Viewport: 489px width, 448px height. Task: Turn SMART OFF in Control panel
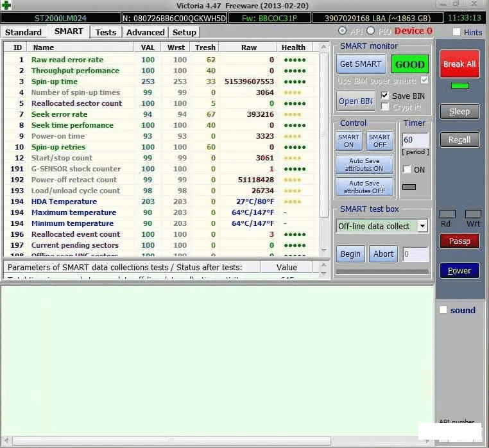pyautogui.click(x=379, y=141)
